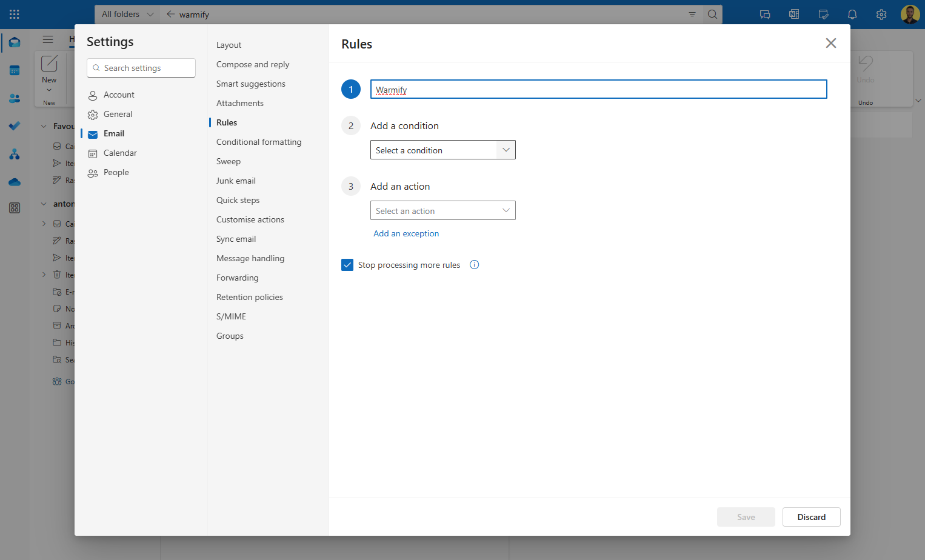The height and width of the screenshot is (560, 925).
Task: Open the account profile picture
Action: (x=910, y=15)
